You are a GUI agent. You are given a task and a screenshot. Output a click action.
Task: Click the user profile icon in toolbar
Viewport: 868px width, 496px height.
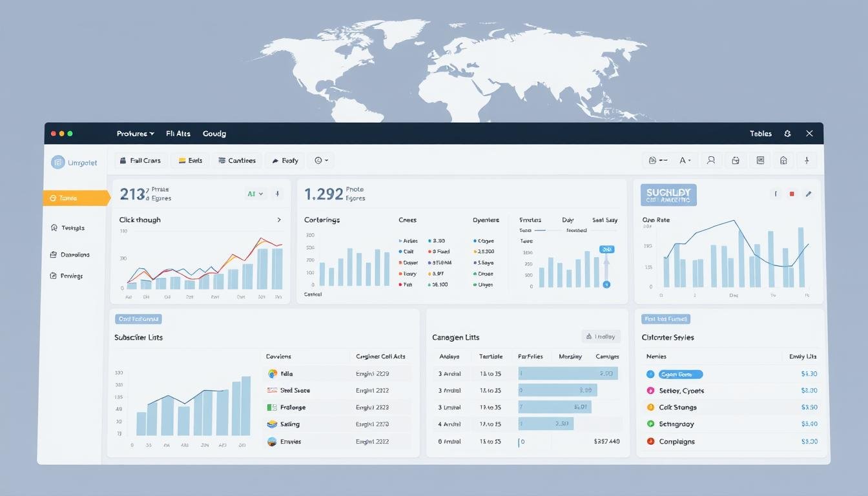click(711, 160)
